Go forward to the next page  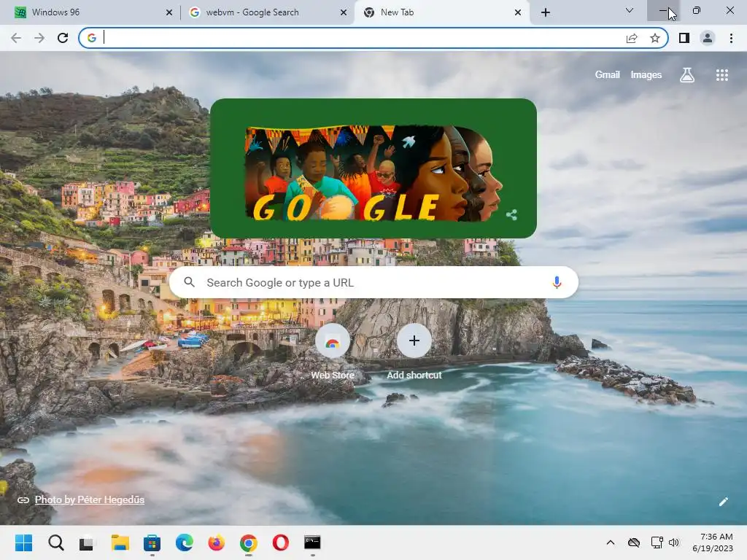coord(39,38)
